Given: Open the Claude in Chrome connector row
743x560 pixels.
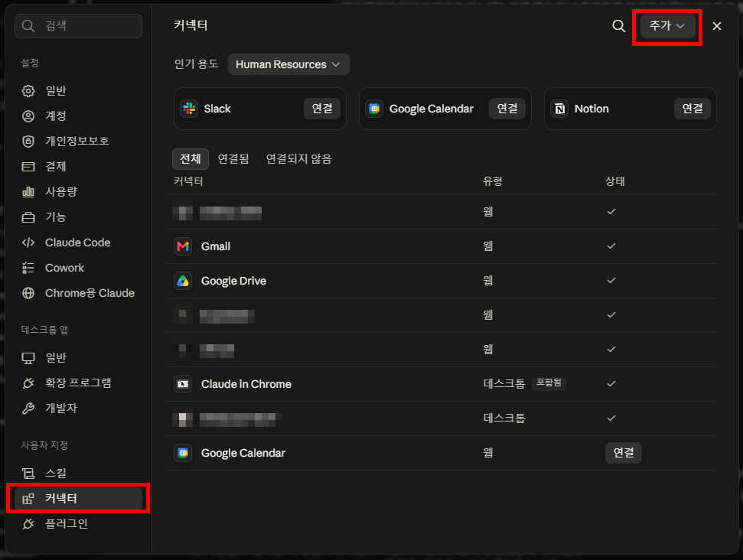Looking at the screenshot, I should 442,384.
